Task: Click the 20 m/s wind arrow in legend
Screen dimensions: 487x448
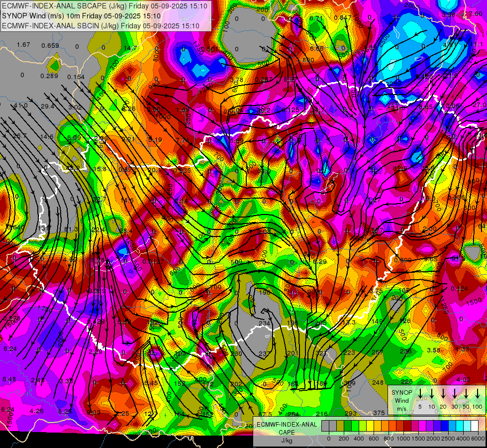Action: point(443,394)
